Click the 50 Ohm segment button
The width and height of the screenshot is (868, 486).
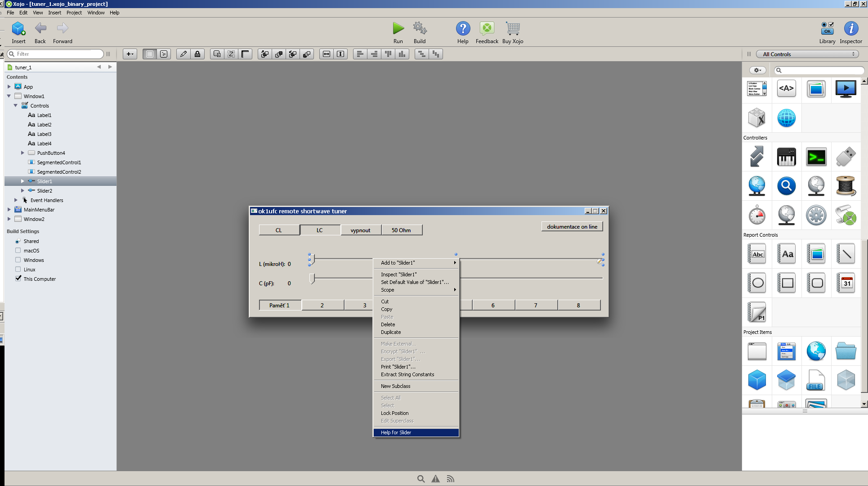[x=401, y=230]
